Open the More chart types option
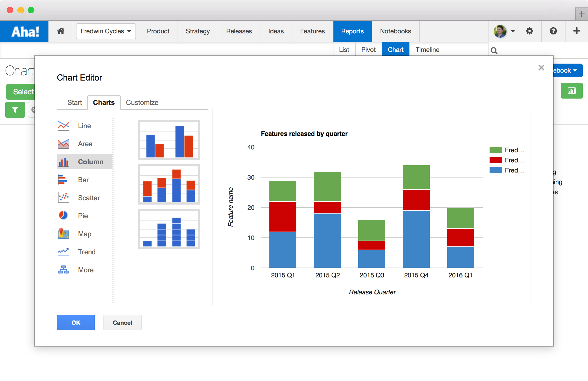Image resolution: width=588 pixels, height=381 pixels. (63, 270)
